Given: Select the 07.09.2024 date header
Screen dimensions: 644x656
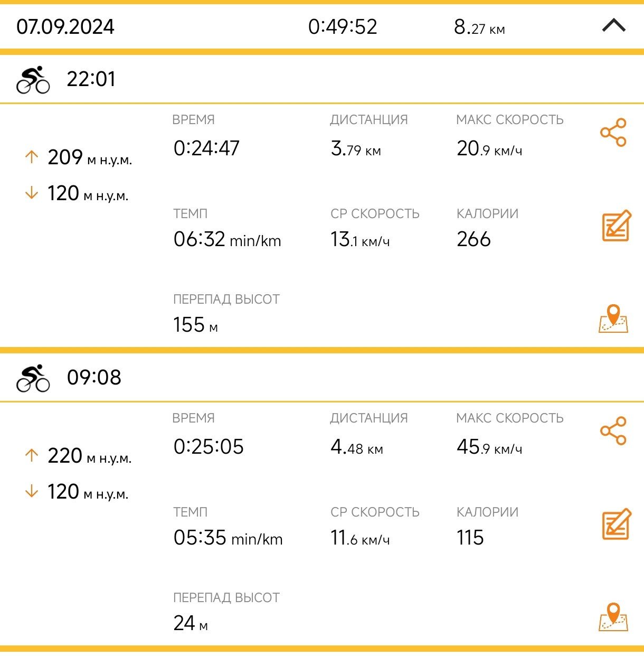Looking at the screenshot, I should (65, 26).
